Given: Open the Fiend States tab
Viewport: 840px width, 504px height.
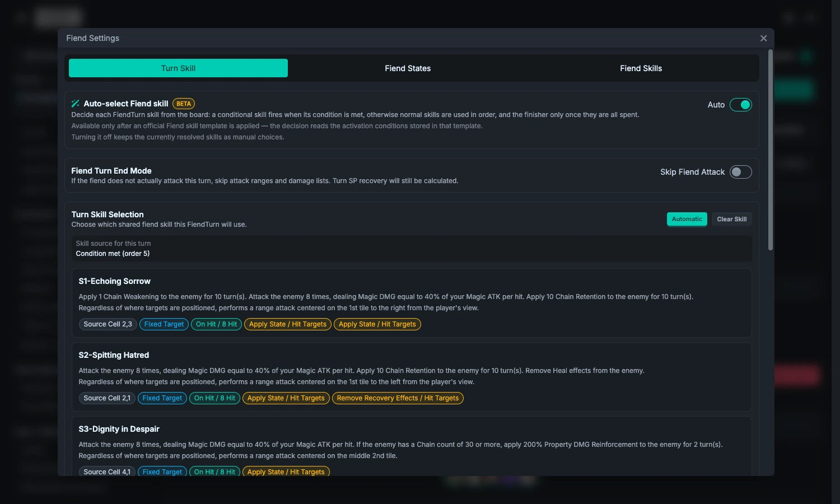Looking at the screenshot, I should [408, 68].
